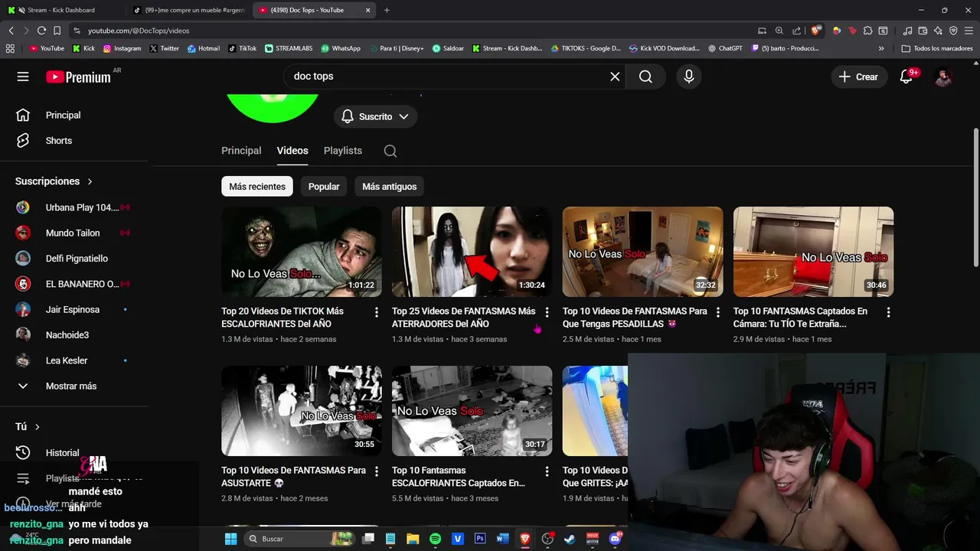Click title Top 10 FANTASMAS Captados En Cámara
The height and width of the screenshot is (551, 980).
800,318
